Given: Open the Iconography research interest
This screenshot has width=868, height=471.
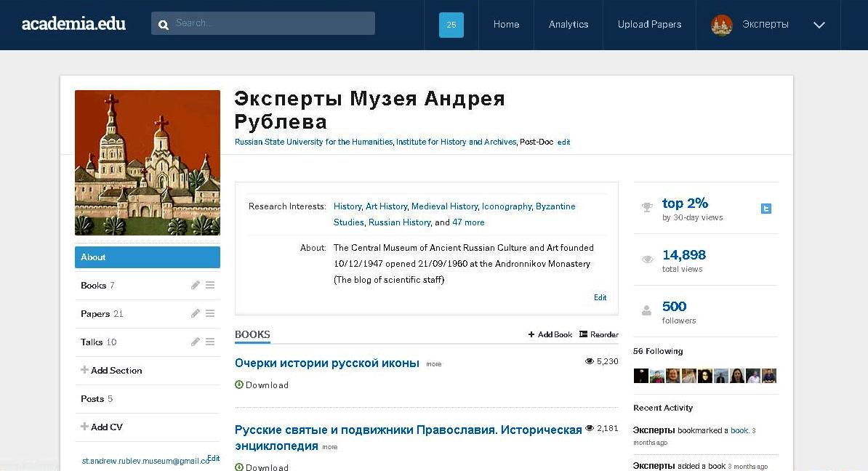Looking at the screenshot, I should click(507, 206).
